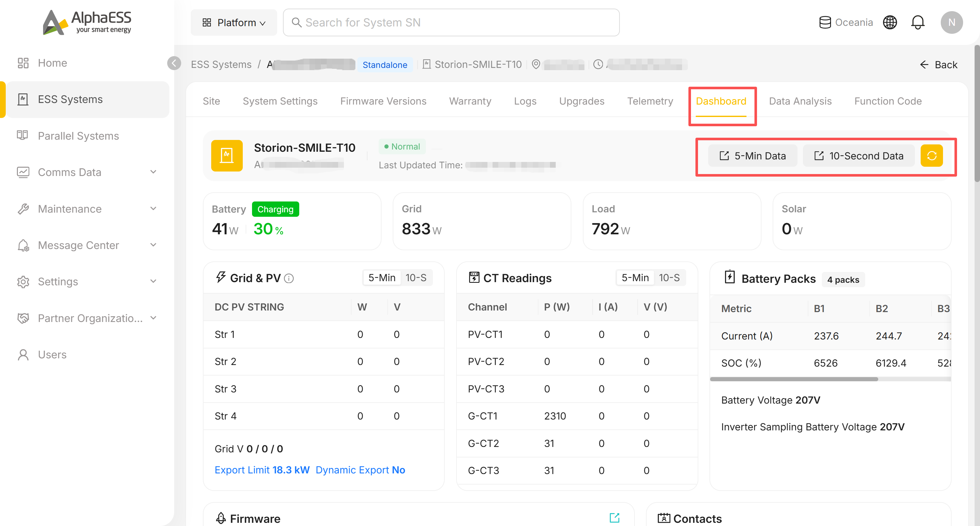This screenshot has width=980, height=526.
Task: Open the language globe icon
Action: coord(890,22)
